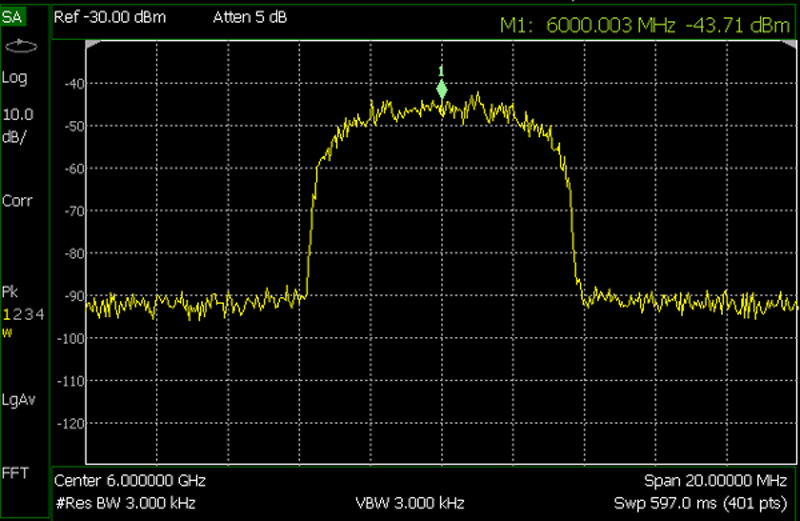Click the continuous sweep loop icon
The image size is (800, 521).
pyautogui.click(x=20, y=45)
